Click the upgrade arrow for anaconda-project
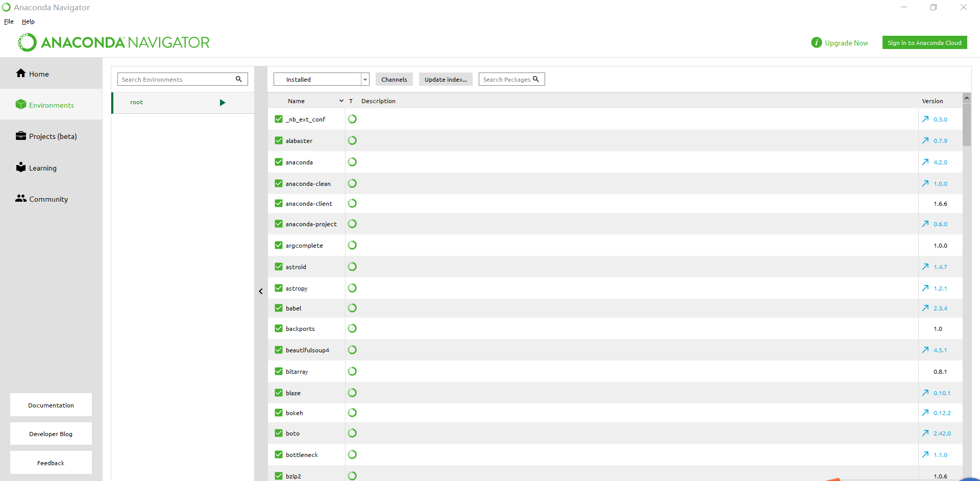Screen dimensions: 980x481 coord(925,224)
